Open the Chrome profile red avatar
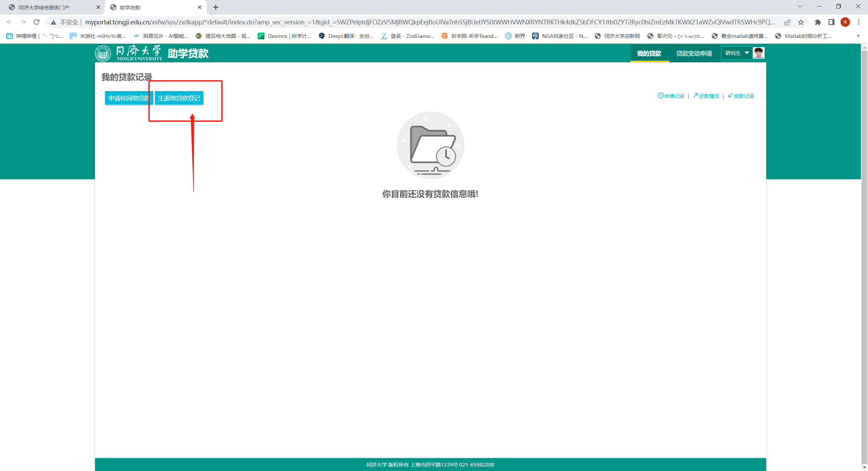868x471 pixels. [x=845, y=22]
